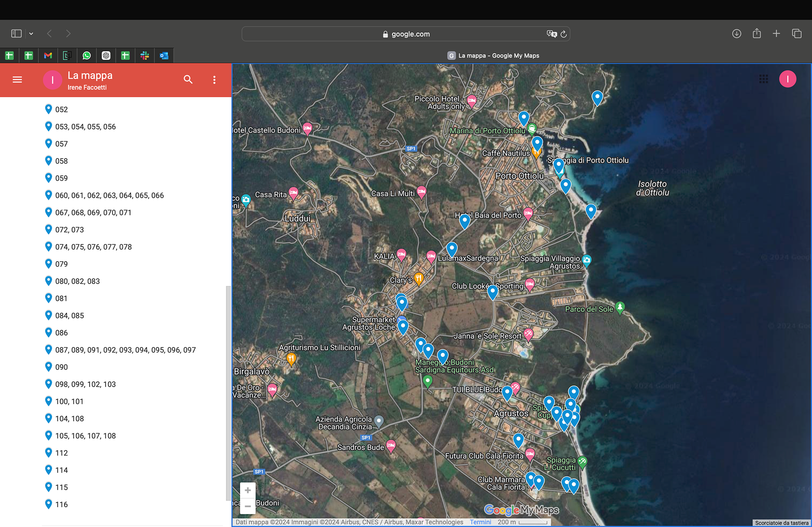The width and height of the screenshot is (812, 527).
Task: Click the google.com address bar
Action: (406, 34)
